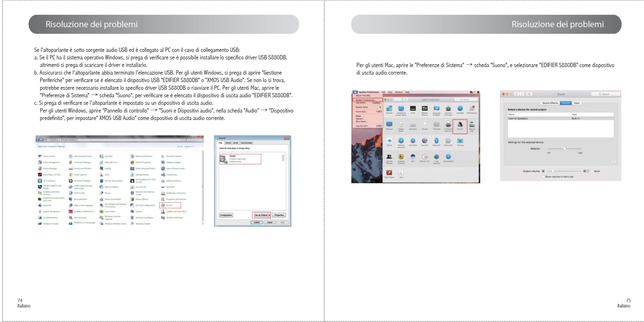Click help question mark in Mac Sound
This screenshot has height=322, width=644.
(x=614, y=161)
